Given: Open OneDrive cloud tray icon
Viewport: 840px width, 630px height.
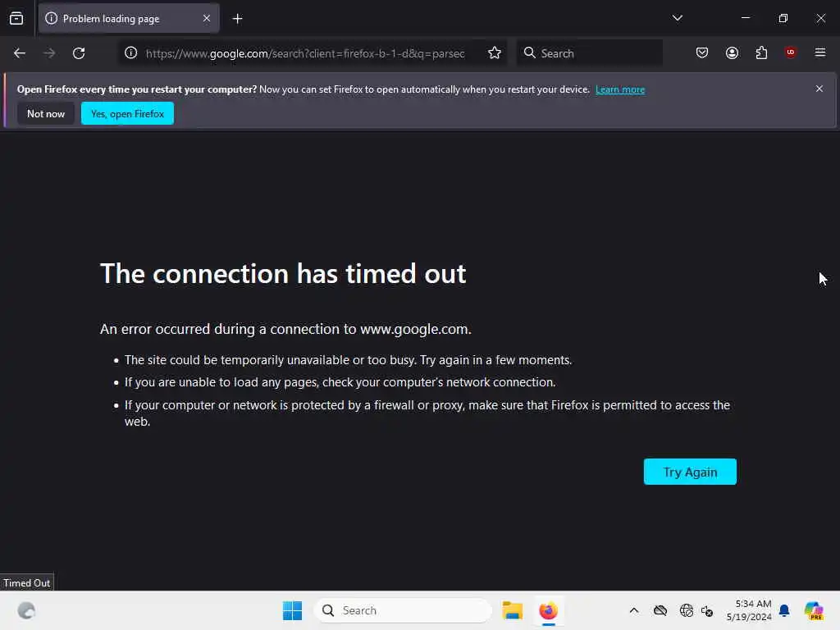Looking at the screenshot, I should click(x=660, y=610).
